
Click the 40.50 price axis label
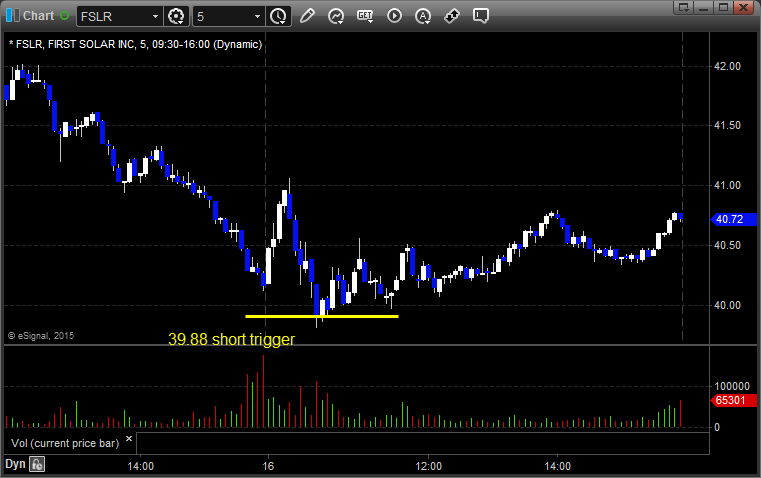728,246
